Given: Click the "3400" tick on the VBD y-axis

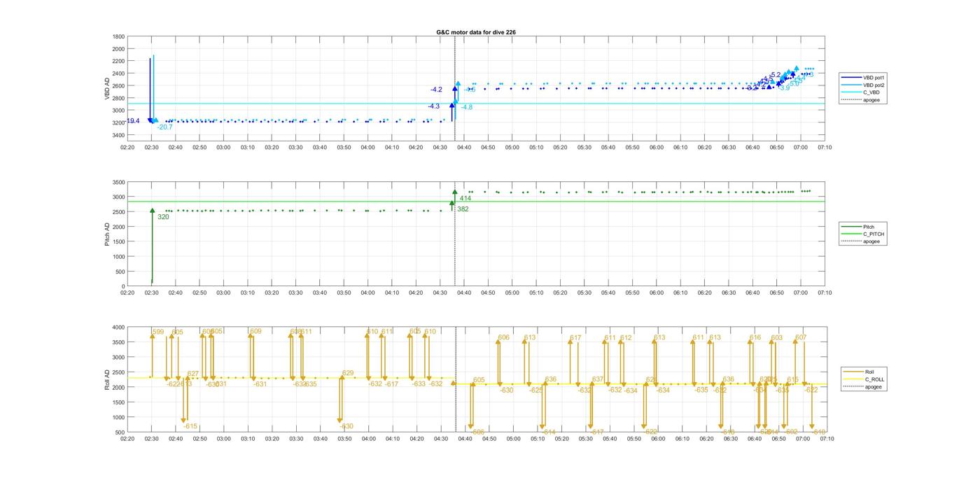Looking at the screenshot, I should pos(119,135).
